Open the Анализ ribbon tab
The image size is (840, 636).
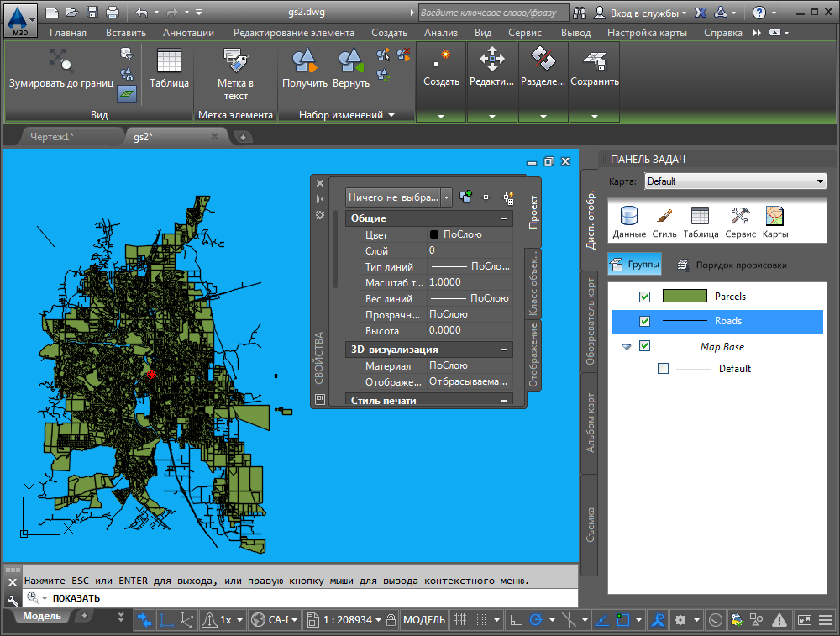pyautogui.click(x=441, y=33)
